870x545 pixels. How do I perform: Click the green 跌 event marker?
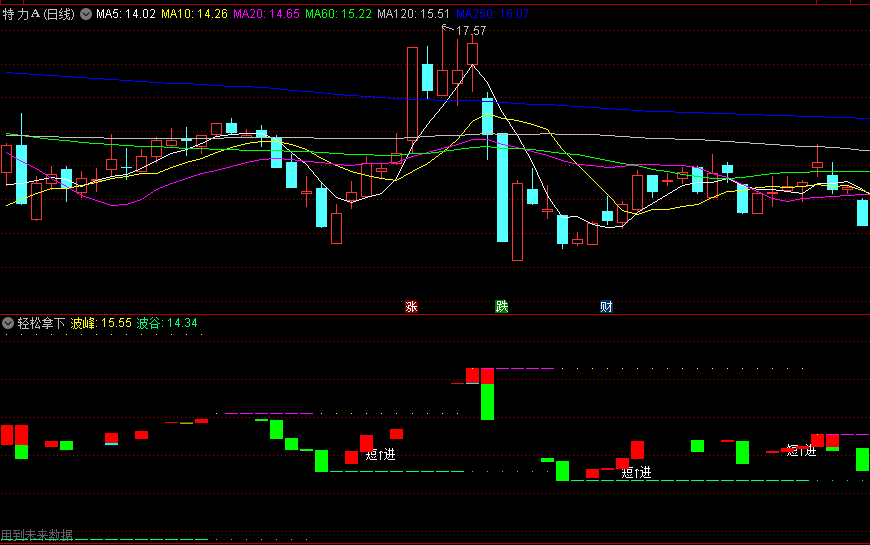(x=502, y=306)
